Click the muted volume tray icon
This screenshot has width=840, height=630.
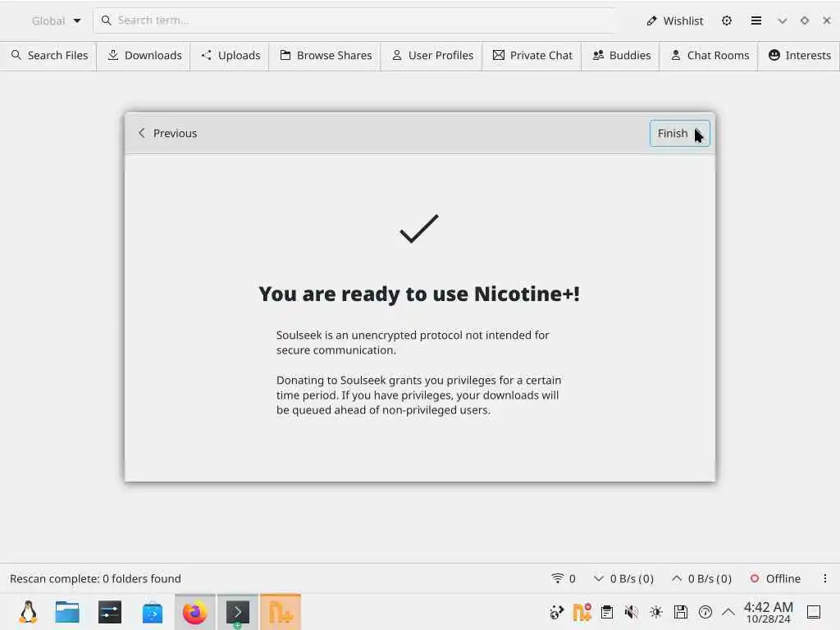tap(631, 612)
